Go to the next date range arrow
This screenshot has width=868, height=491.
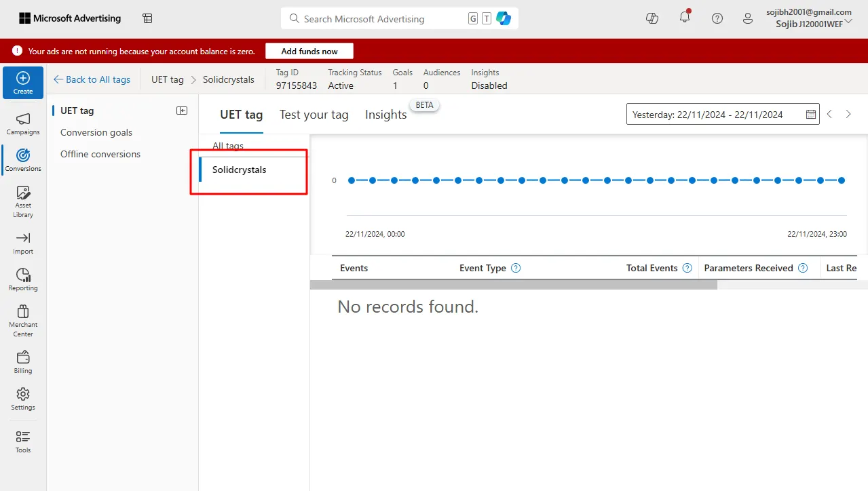tap(848, 115)
